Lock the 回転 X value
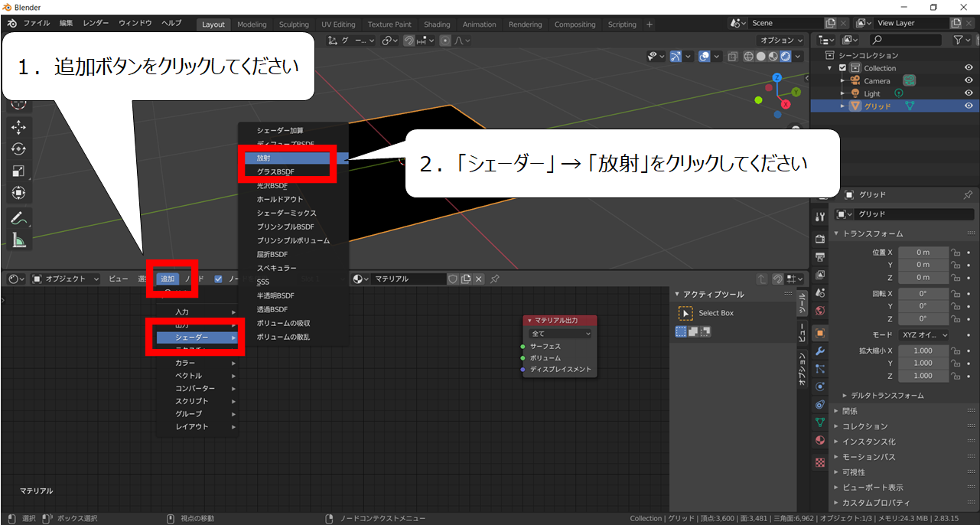The image size is (980, 525). click(x=956, y=293)
